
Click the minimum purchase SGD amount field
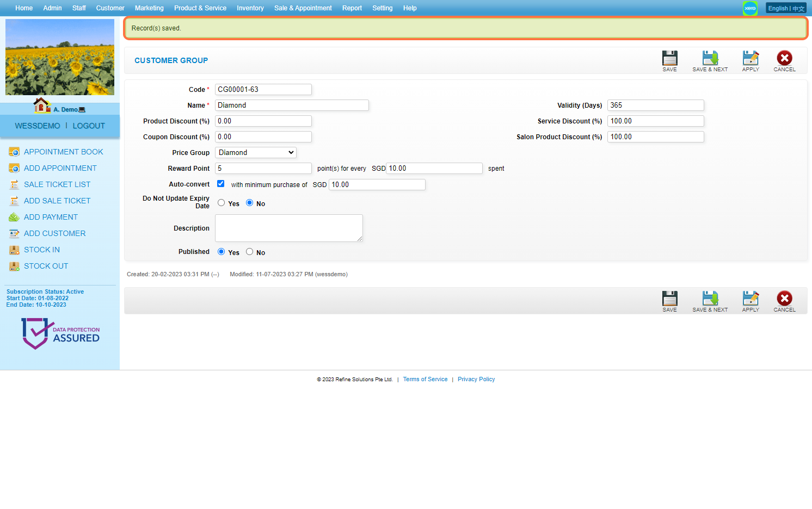tap(377, 184)
